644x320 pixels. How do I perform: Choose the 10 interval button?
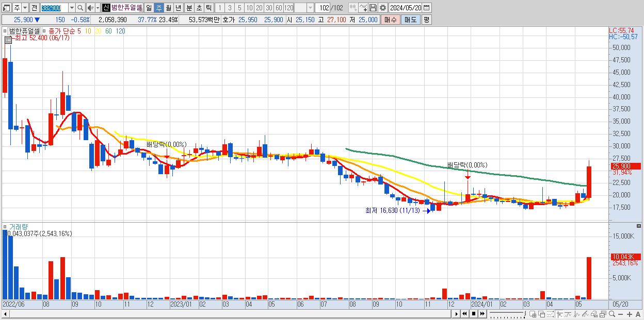[x=249, y=8]
